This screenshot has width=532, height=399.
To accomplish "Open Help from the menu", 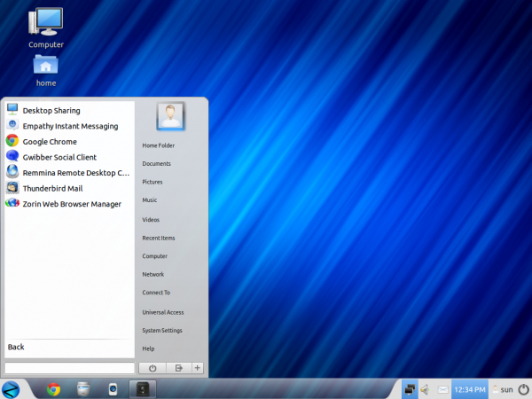I will (148, 348).
